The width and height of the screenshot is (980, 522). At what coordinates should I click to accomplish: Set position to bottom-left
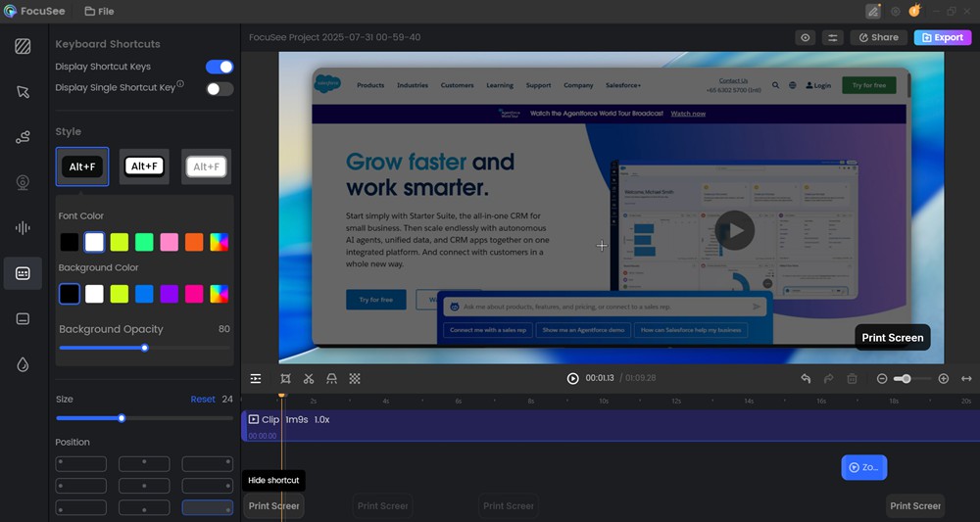81,507
